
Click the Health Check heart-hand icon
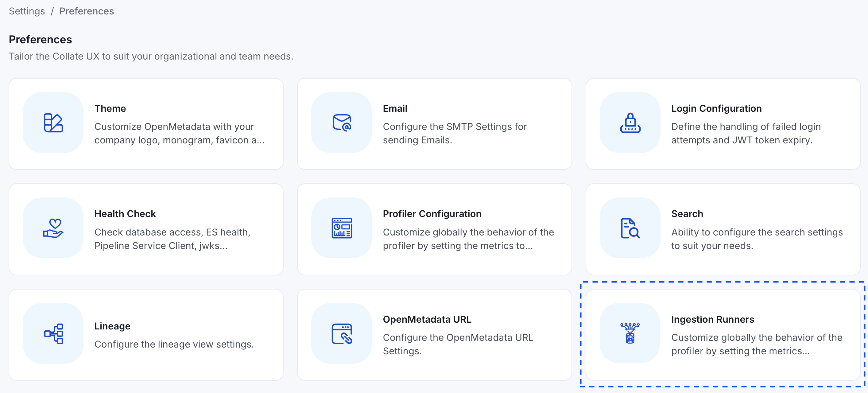pyautogui.click(x=53, y=228)
